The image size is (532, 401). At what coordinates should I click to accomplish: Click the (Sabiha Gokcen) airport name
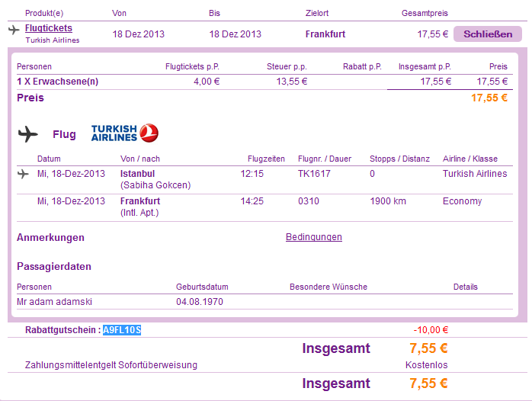(x=155, y=185)
